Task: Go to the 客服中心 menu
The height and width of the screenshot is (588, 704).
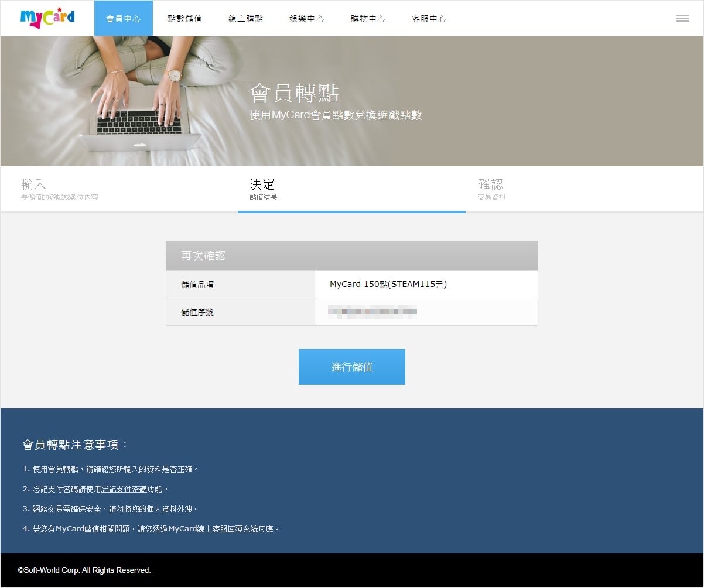Action: pyautogui.click(x=429, y=18)
